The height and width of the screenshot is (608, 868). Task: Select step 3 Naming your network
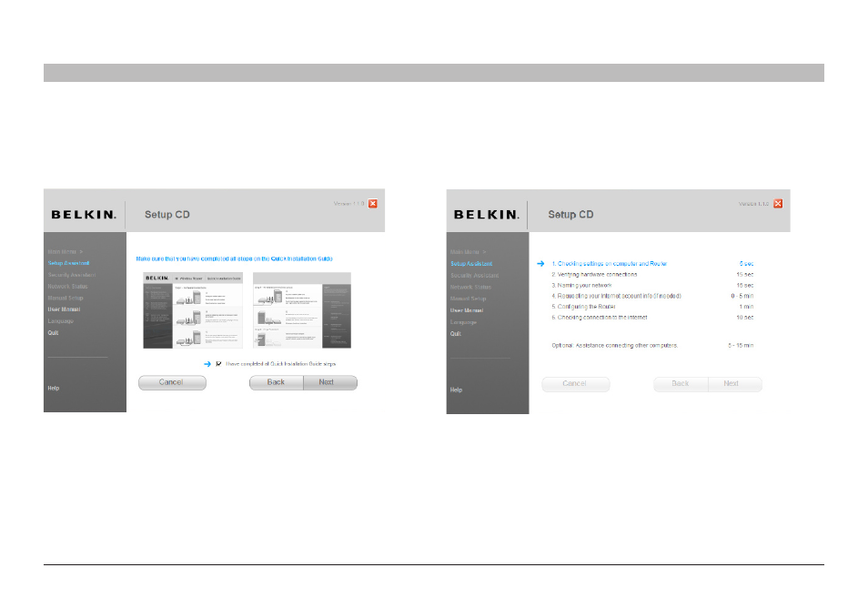coord(581,285)
